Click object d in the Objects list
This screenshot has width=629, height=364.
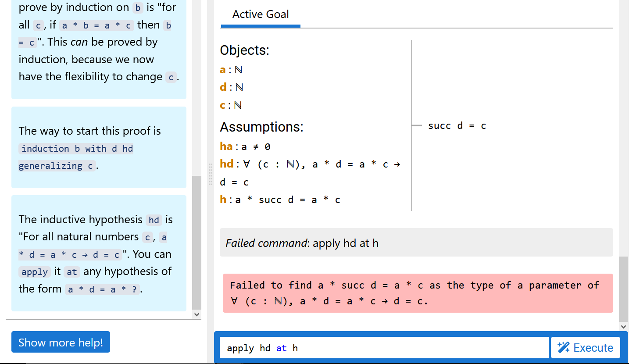[223, 87]
